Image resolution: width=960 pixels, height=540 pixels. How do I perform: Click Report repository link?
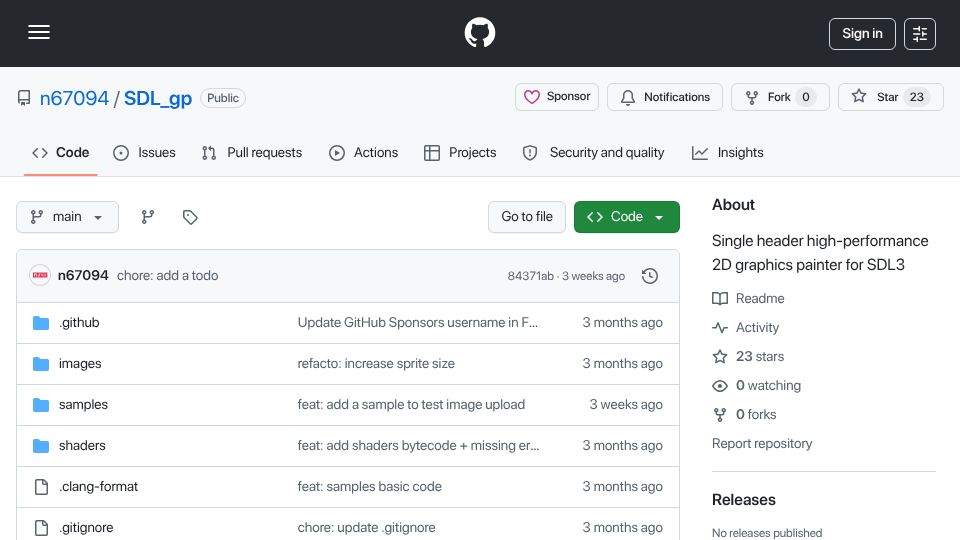point(762,443)
